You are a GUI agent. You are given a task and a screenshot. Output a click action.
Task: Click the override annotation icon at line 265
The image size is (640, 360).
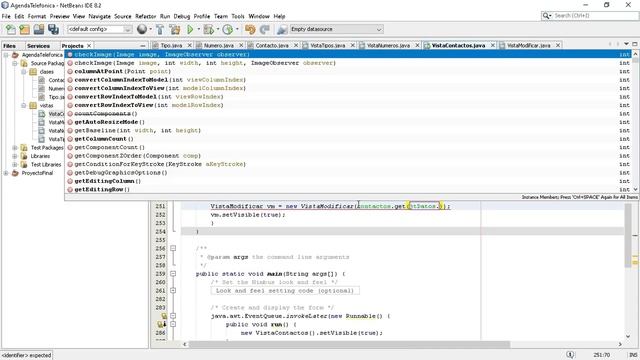[162, 324]
